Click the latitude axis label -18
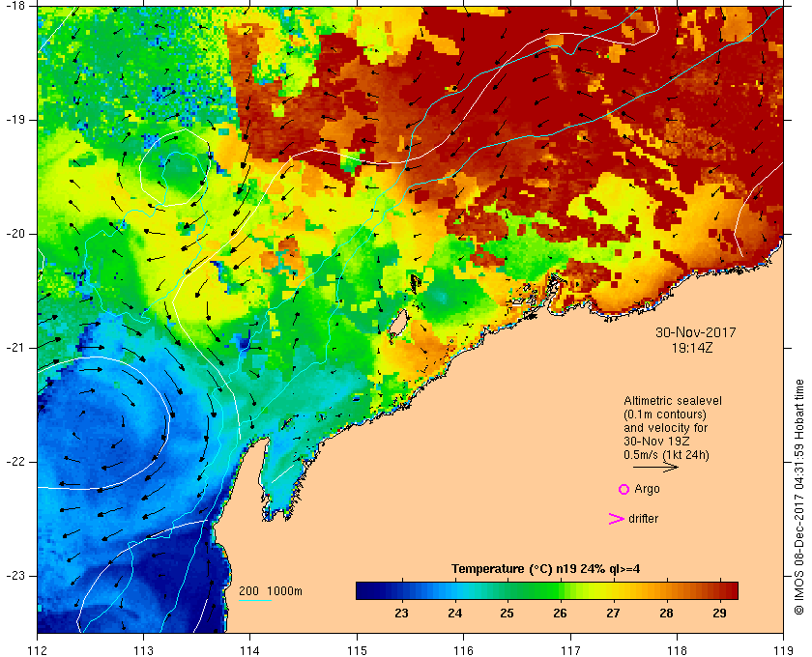Viewport: 812px width, 657px height. [15, 6]
